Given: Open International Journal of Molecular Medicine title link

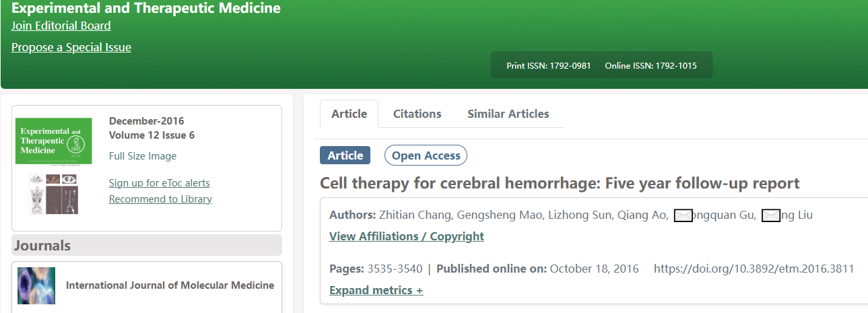Looking at the screenshot, I should [x=170, y=285].
